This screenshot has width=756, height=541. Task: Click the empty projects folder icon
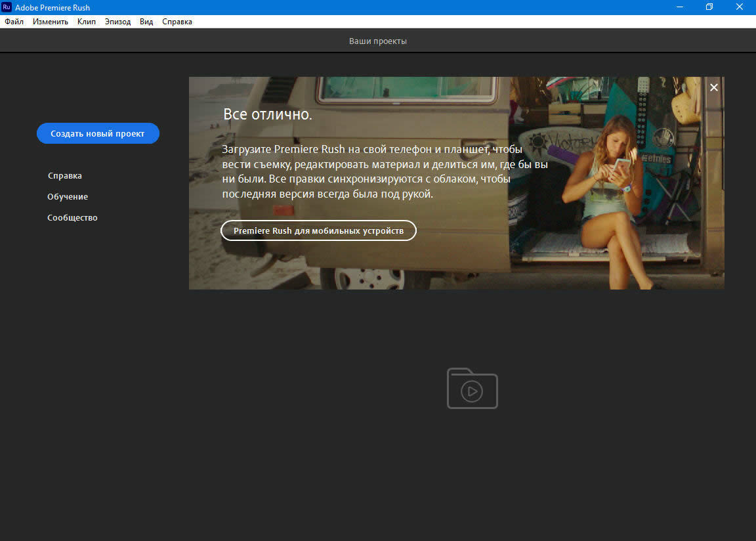472,389
